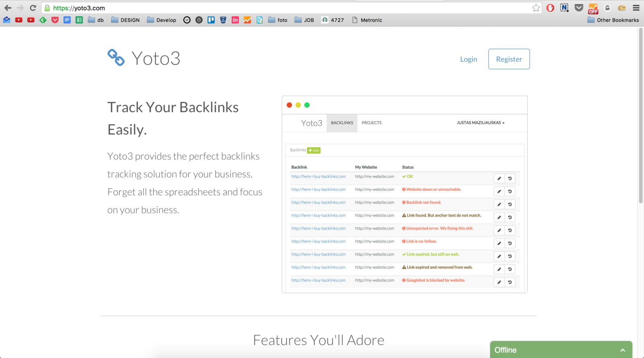Screen dimensions: 644x358
Task: Recheck the OK status row
Action: coord(510,179)
